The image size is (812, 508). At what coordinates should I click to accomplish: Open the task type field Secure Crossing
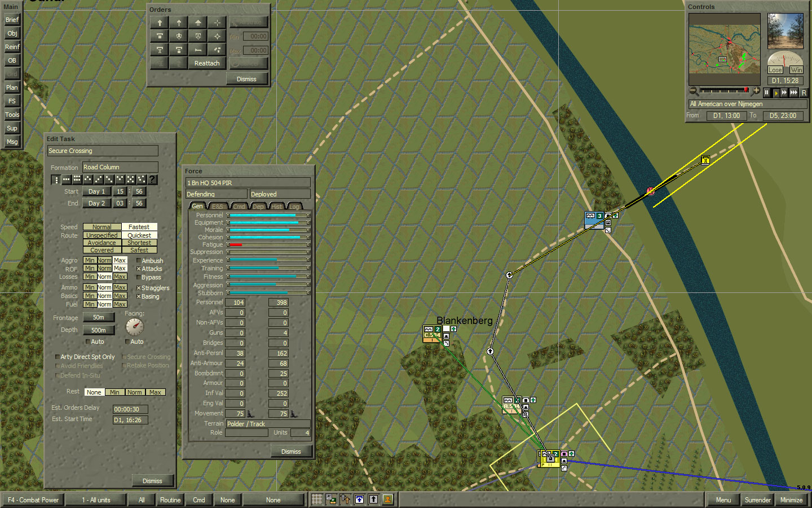[x=103, y=151]
